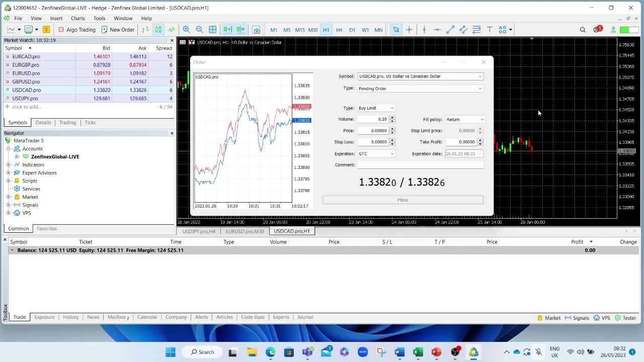This screenshot has height=362, width=644.
Task: Select the crosshair tool
Action: pyautogui.click(x=409, y=30)
